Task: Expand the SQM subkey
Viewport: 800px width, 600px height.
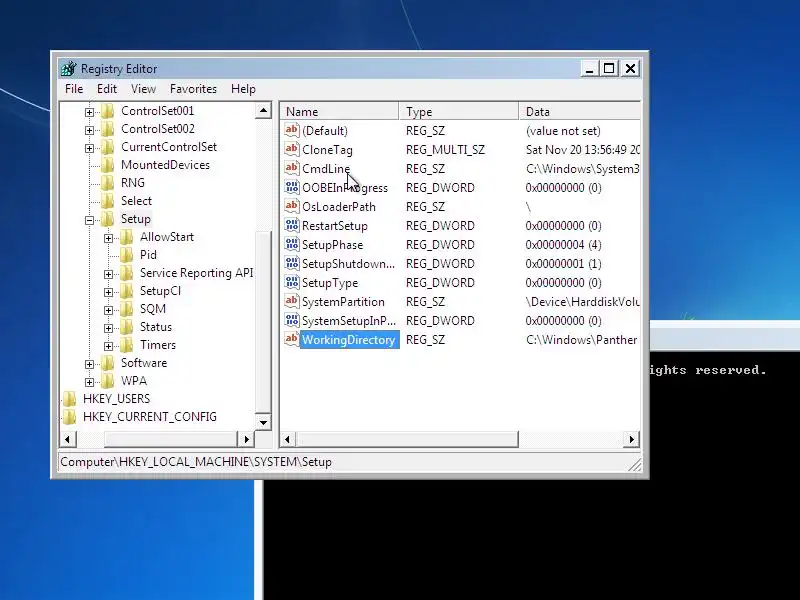Action: pyautogui.click(x=108, y=310)
